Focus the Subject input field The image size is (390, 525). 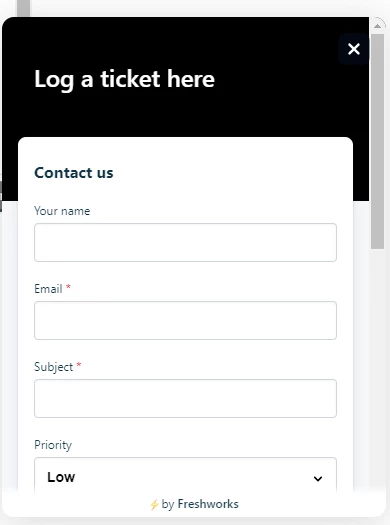coord(185,398)
